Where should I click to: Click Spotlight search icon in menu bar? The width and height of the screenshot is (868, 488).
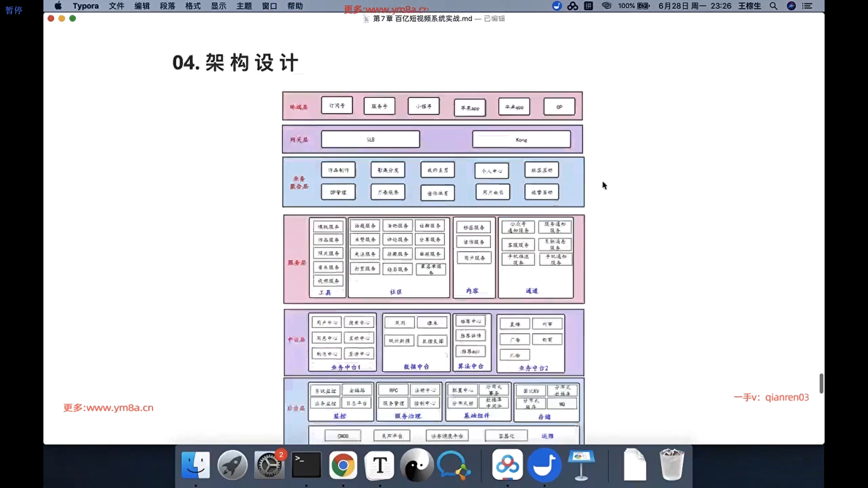click(x=774, y=6)
